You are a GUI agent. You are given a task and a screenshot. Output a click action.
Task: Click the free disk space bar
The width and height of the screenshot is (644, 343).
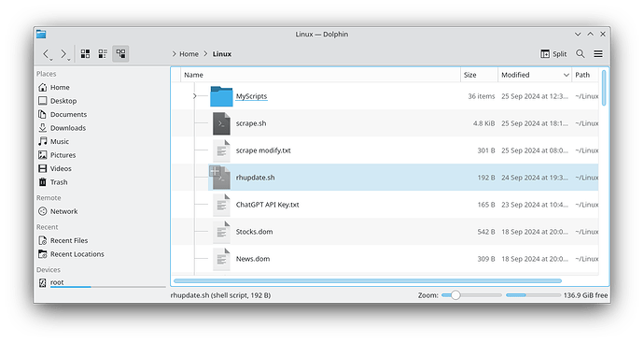533,295
